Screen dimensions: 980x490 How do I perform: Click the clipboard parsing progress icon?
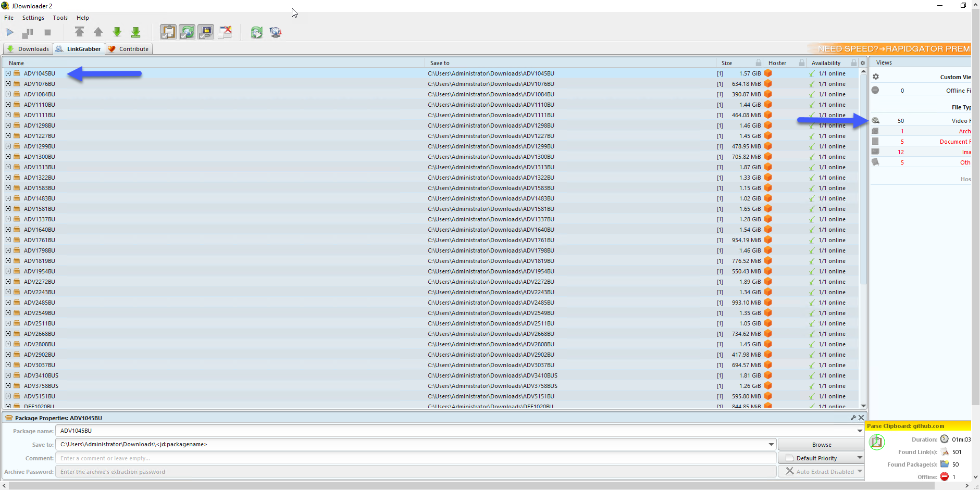pos(877,442)
